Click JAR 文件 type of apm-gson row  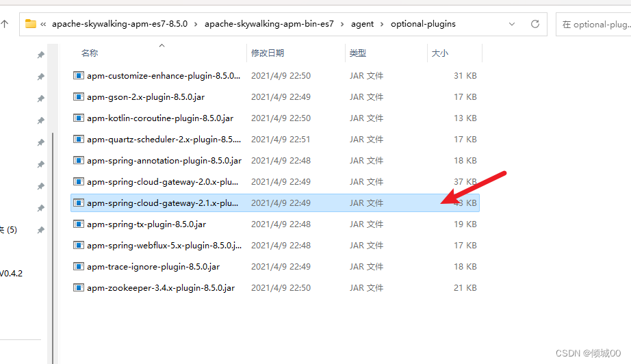pos(366,97)
